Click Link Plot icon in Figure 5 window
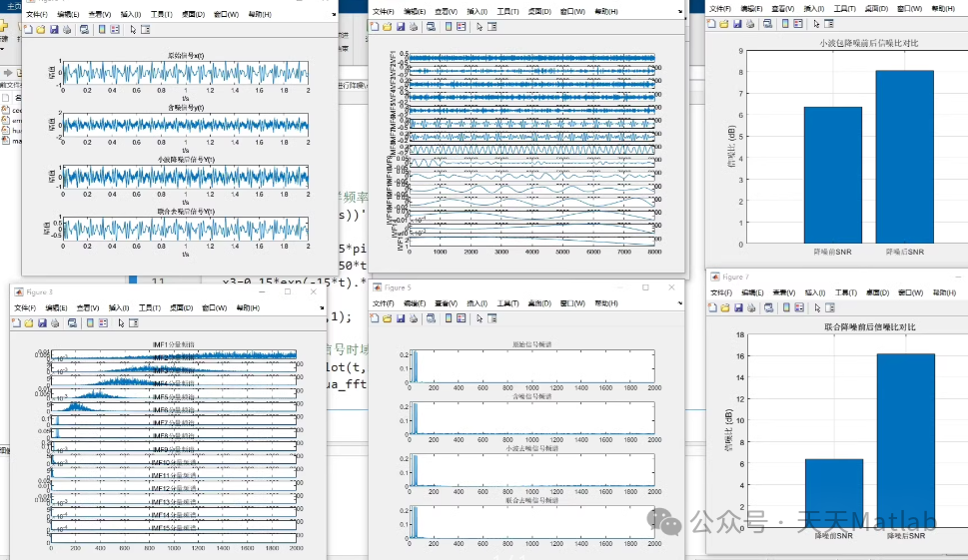This screenshot has height=560, width=968. point(431,318)
